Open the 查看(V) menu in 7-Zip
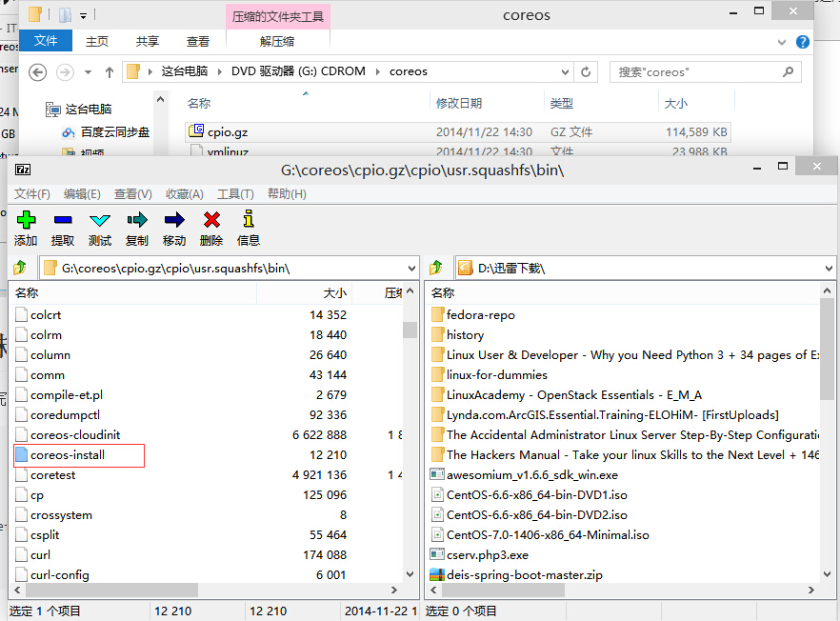 [133, 194]
